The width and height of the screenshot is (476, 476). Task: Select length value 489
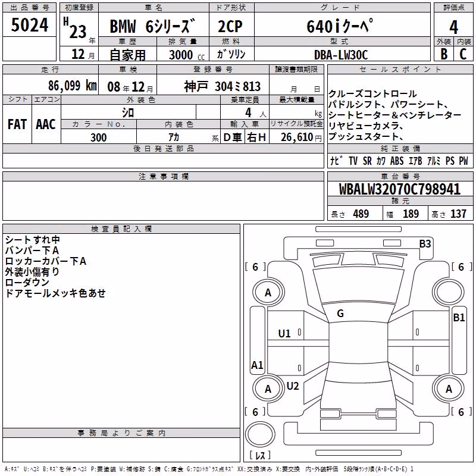coord(361,214)
